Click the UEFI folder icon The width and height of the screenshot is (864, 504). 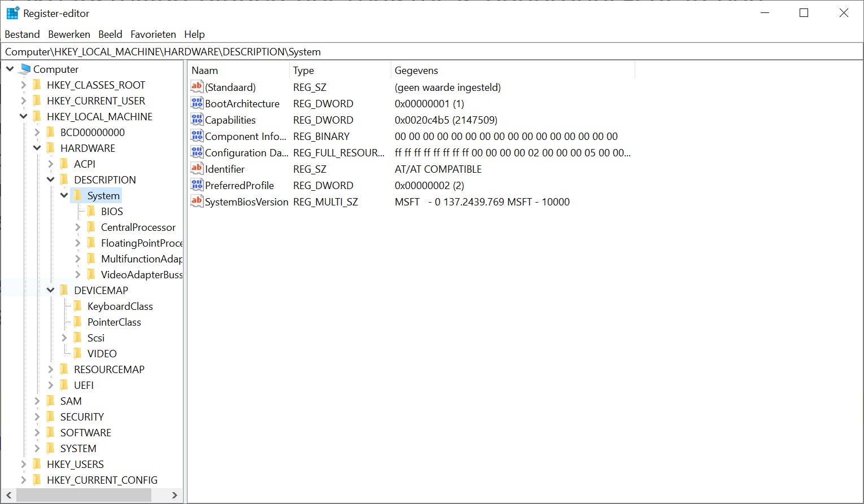[x=64, y=385]
